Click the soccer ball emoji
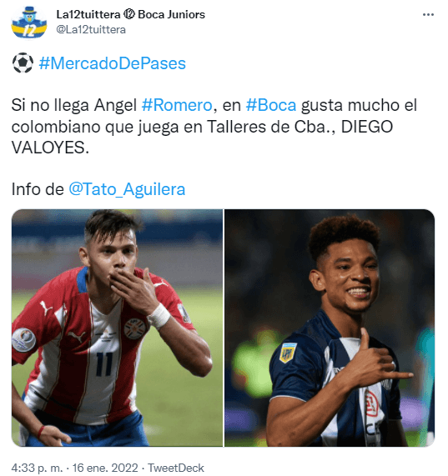448x476 pixels. 23,63
